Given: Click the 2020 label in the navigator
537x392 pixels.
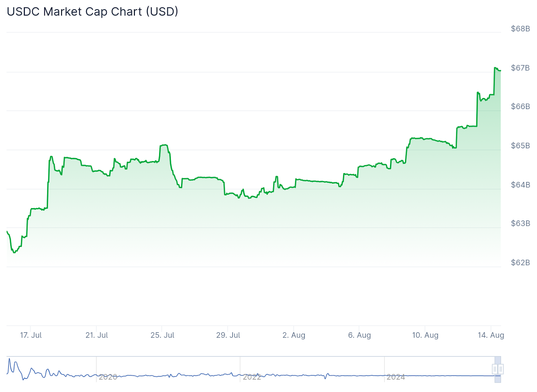Looking at the screenshot, I should (x=108, y=377).
